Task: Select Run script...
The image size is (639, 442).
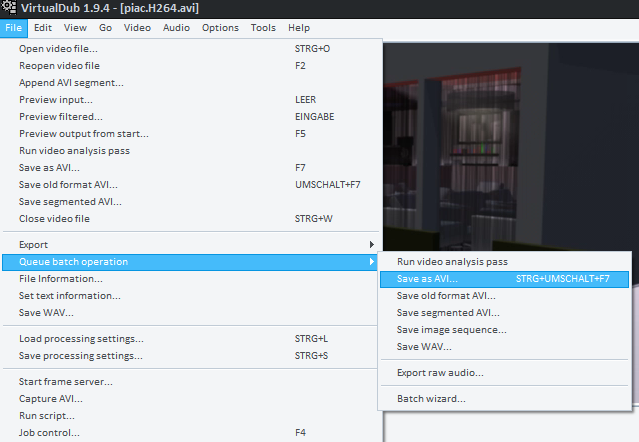Action: tap(191, 416)
